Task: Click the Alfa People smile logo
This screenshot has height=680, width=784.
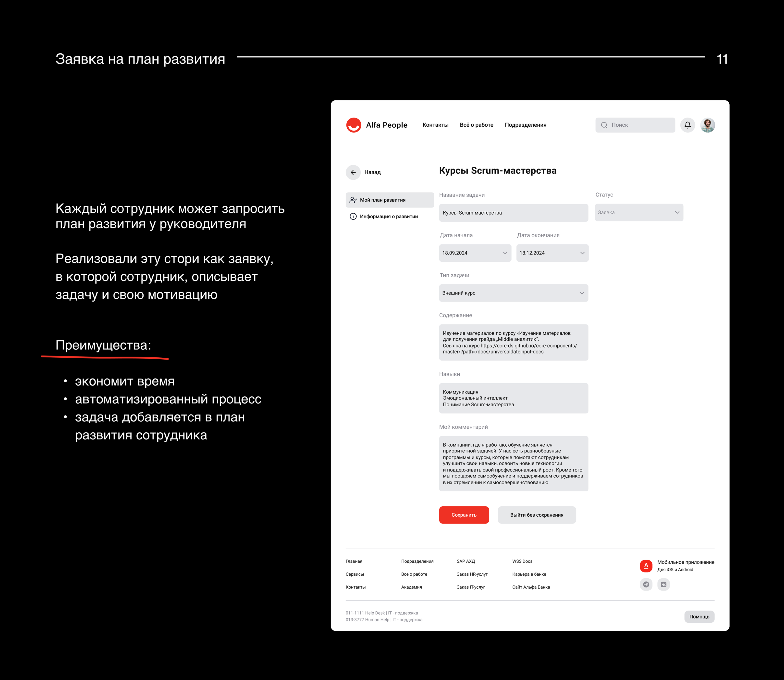Action: click(353, 125)
